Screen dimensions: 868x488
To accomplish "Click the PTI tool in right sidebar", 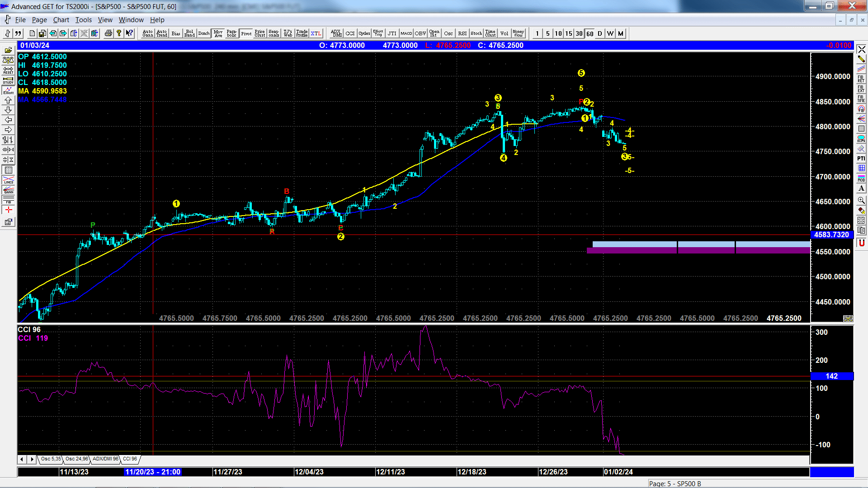I will click(861, 158).
